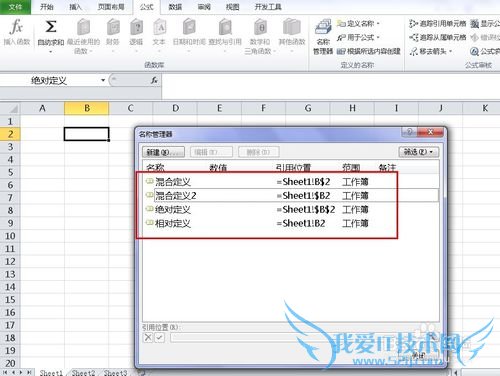Click help question button in Name Manager

[x=409, y=132]
